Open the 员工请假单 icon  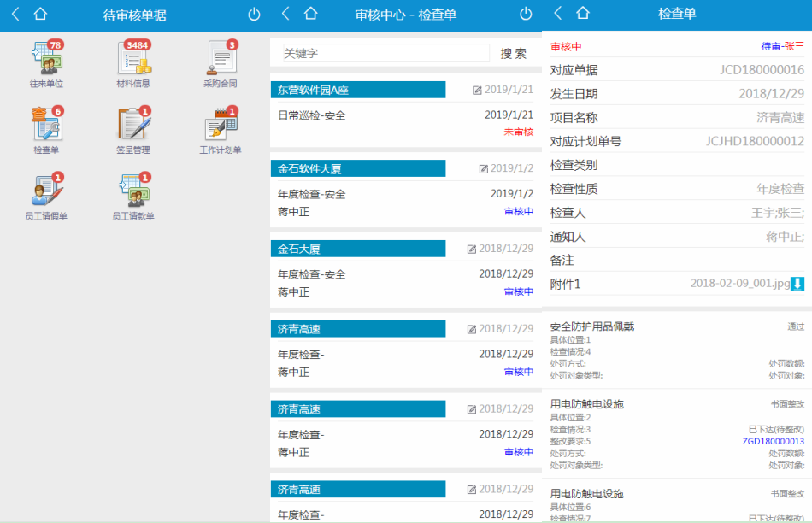pos(46,191)
